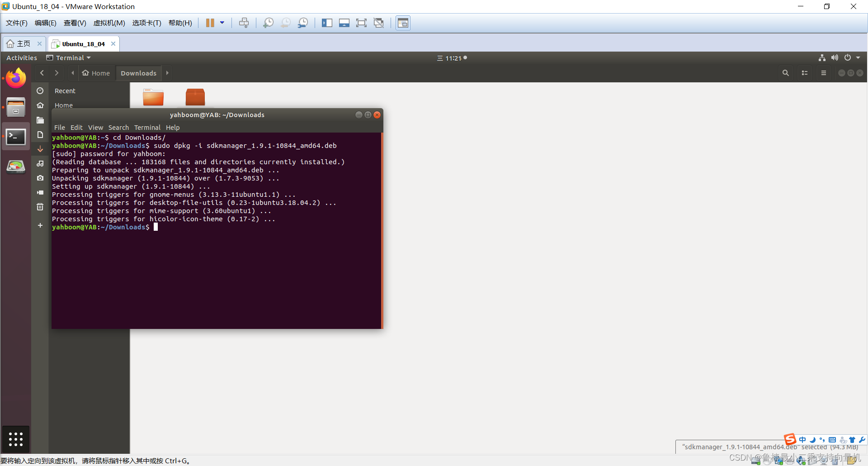The width and height of the screenshot is (868, 466).
Task: Open the terminal File menu
Action: click(x=60, y=128)
